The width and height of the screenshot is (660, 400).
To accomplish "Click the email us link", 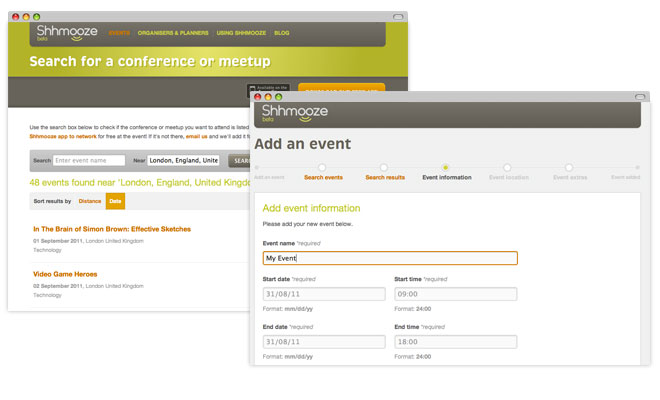I will (x=197, y=136).
